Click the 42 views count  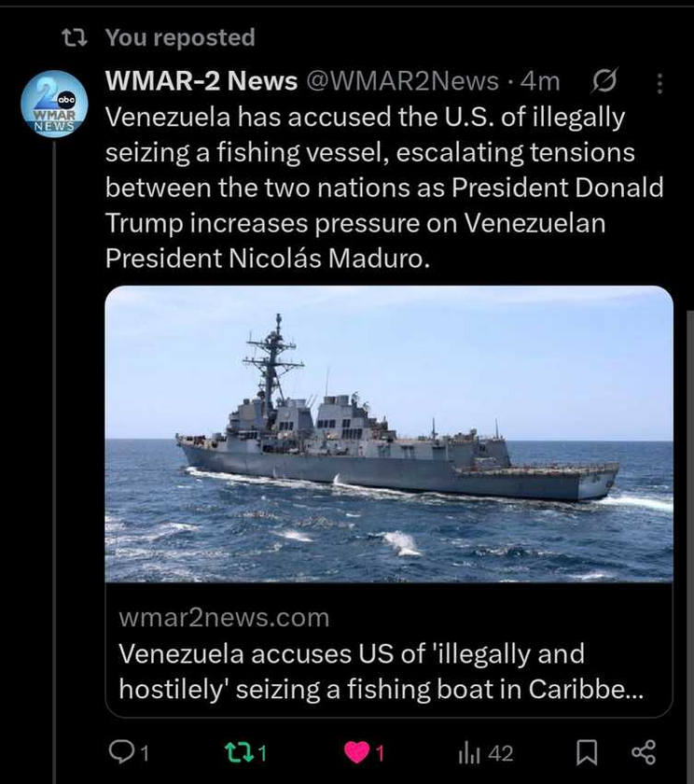coord(501,753)
